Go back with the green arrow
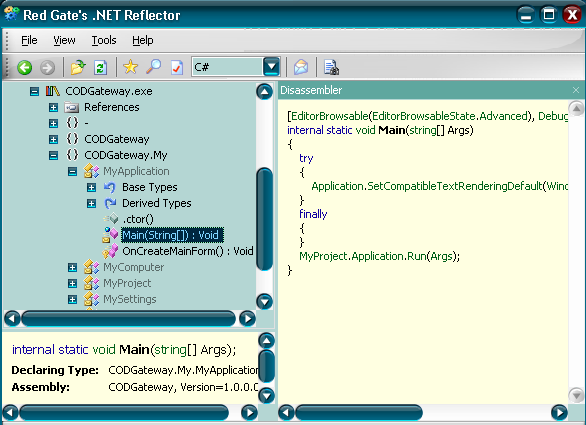The width and height of the screenshot is (586, 425). point(25,68)
